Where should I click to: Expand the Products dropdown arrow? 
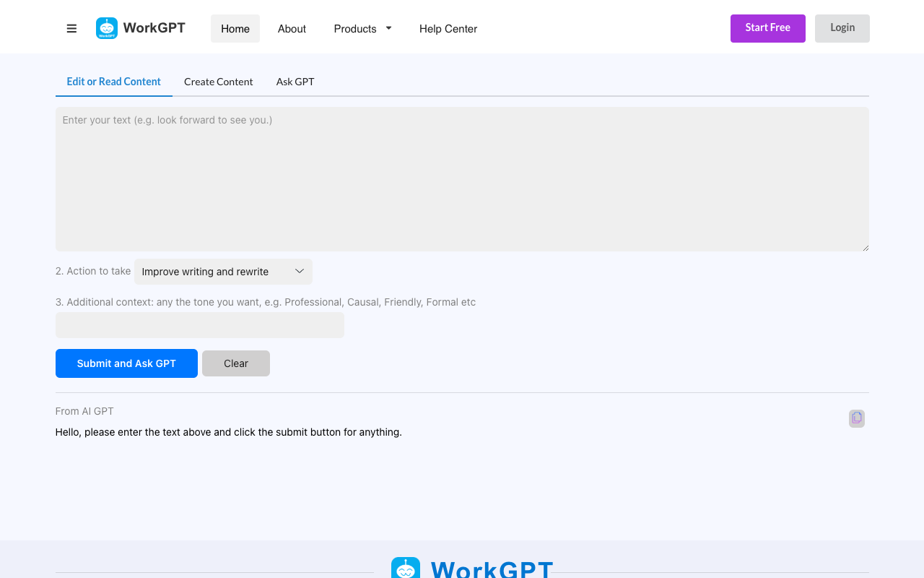(388, 28)
